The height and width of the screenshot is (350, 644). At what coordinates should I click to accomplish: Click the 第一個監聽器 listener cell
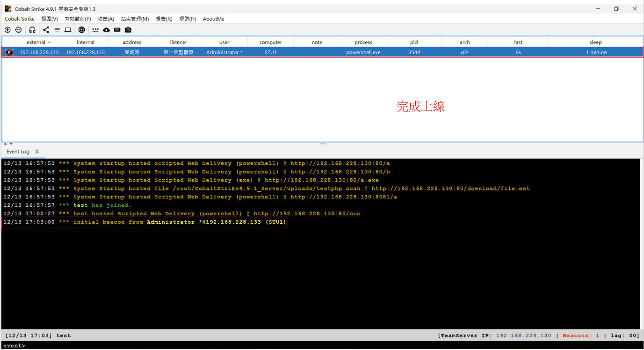[178, 52]
